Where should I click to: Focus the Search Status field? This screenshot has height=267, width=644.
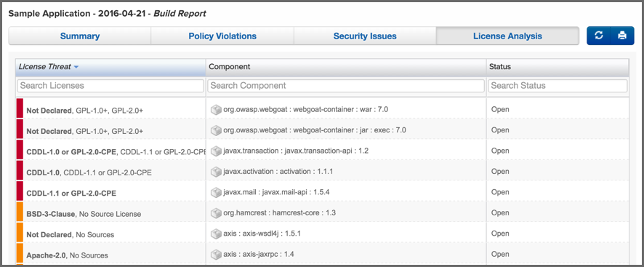pyautogui.click(x=558, y=86)
